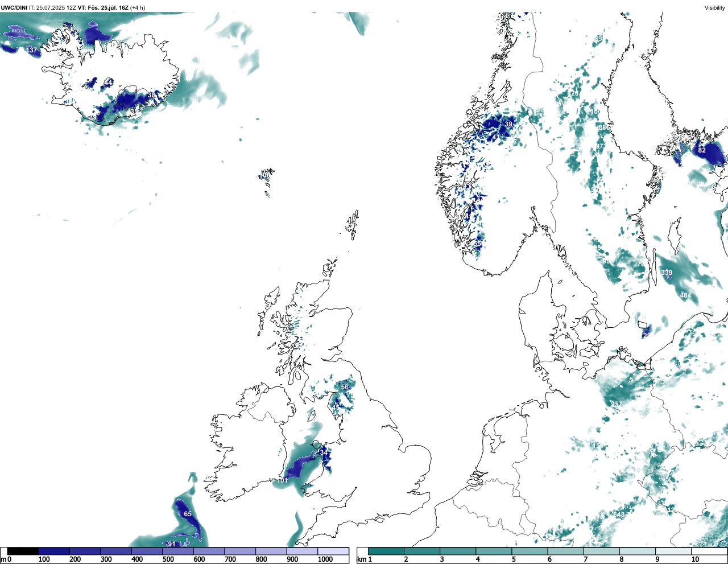Click the '56' visibility value over southern Scotland

click(345, 387)
